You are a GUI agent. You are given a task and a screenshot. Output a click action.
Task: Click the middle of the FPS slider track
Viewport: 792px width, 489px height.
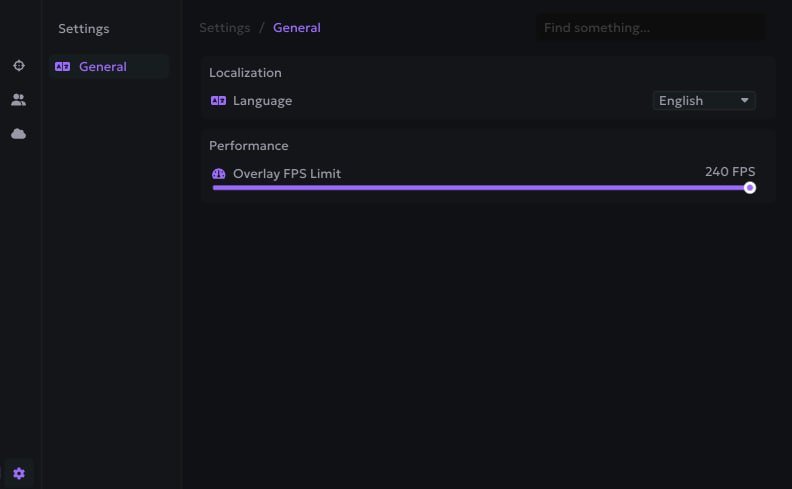481,188
